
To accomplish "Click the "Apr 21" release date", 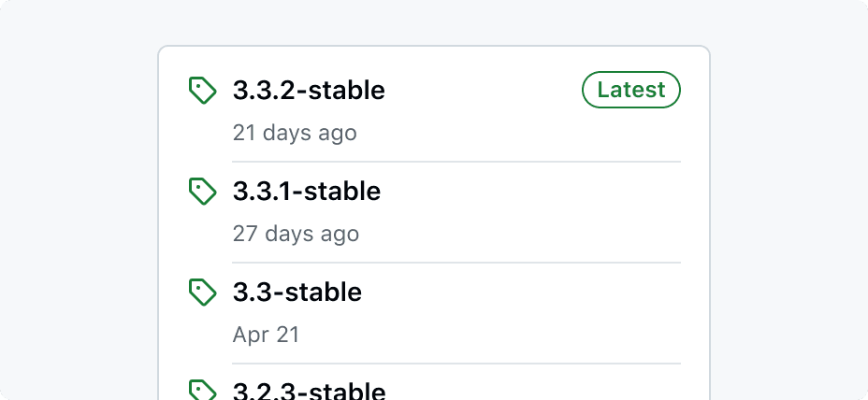I will click(x=266, y=335).
